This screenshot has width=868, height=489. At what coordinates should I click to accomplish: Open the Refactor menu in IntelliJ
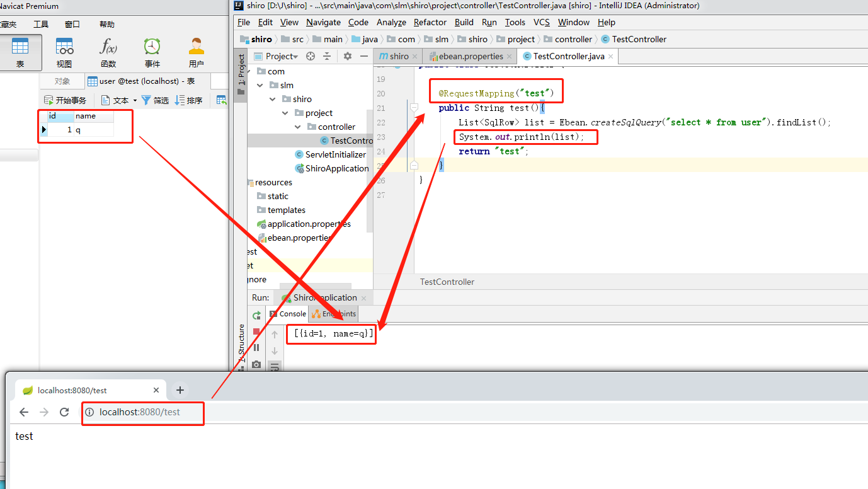coord(430,22)
